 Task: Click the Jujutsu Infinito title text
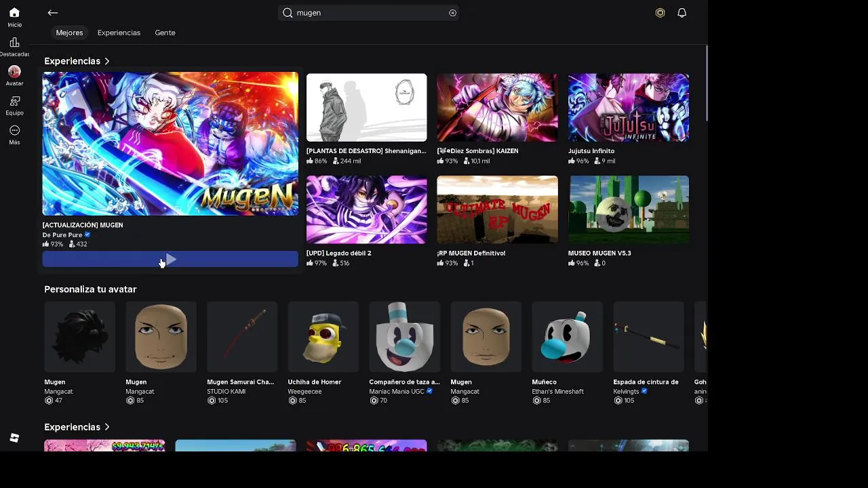pos(591,151)
